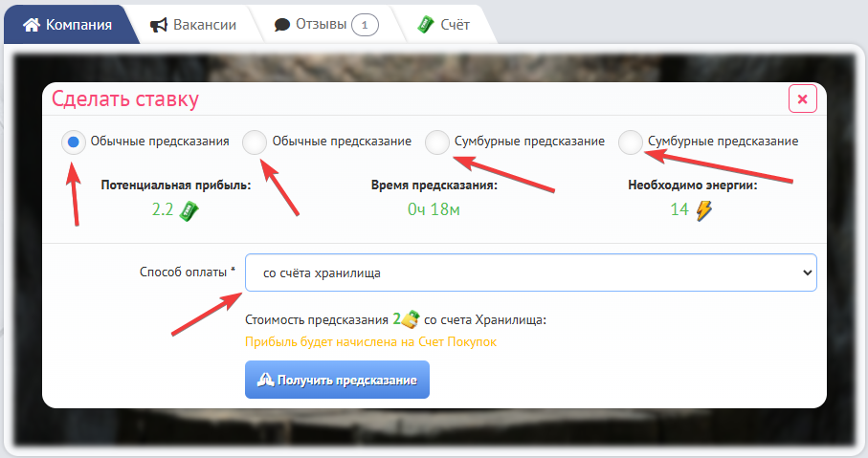Click the speech bubble icon on Отзывы
This screenshot has width=868, height=458.
point(282,25)
